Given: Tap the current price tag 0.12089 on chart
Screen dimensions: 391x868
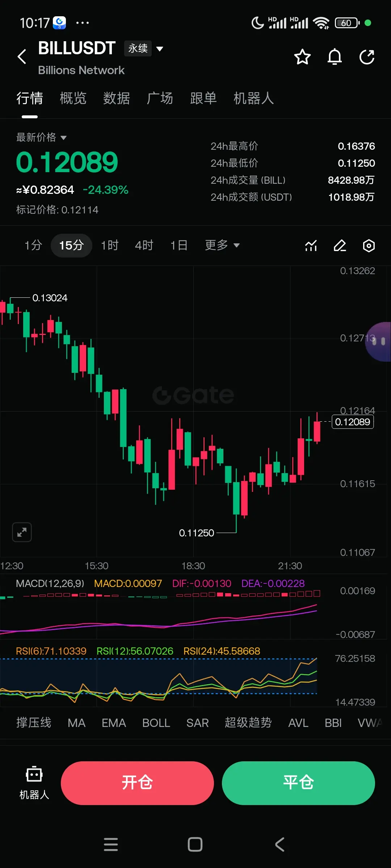Looking at the screenshot, I should tap(353, 422).
